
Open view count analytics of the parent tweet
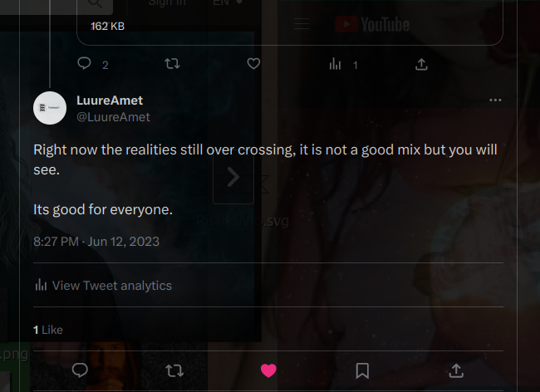[335, 64]
